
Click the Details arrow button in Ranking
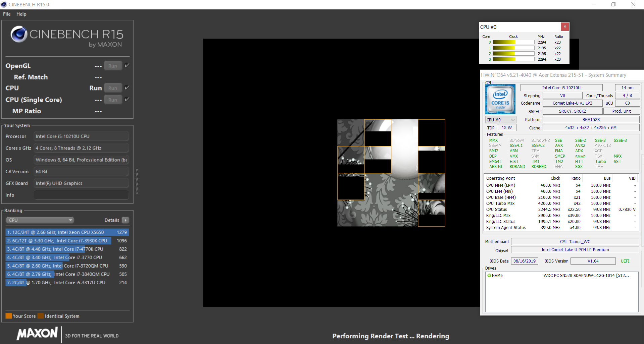tap(126, 220)
